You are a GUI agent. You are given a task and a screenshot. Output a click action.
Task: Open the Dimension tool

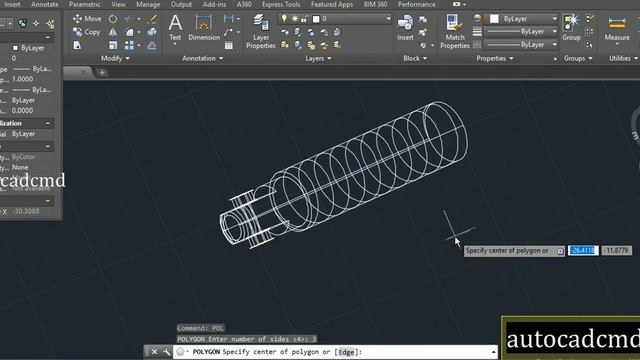(204, 28)
